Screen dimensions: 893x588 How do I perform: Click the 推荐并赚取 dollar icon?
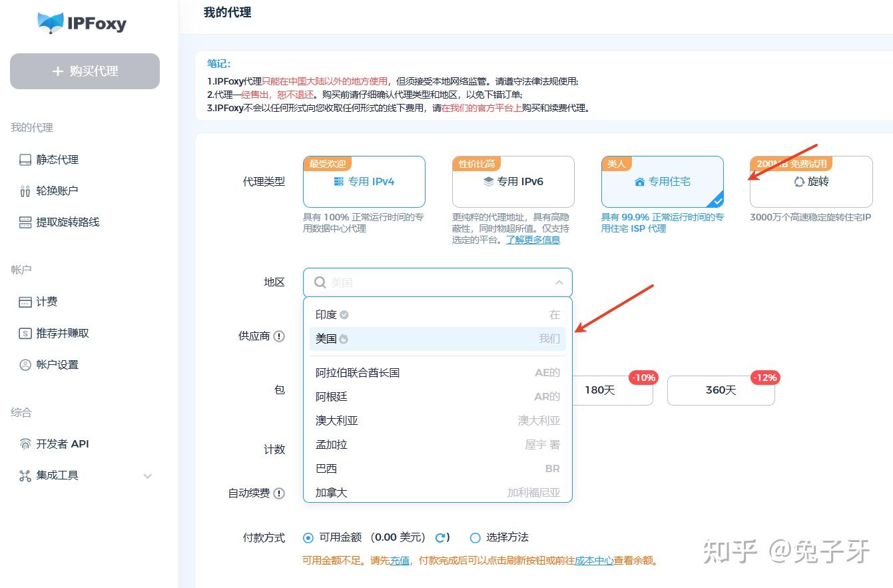click(x=25, y=334)
